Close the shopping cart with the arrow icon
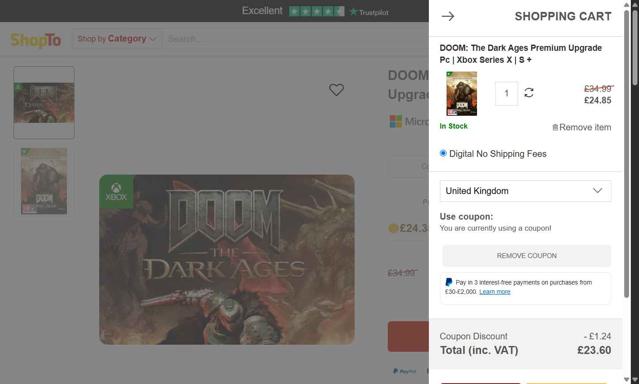 click(447, 16)
